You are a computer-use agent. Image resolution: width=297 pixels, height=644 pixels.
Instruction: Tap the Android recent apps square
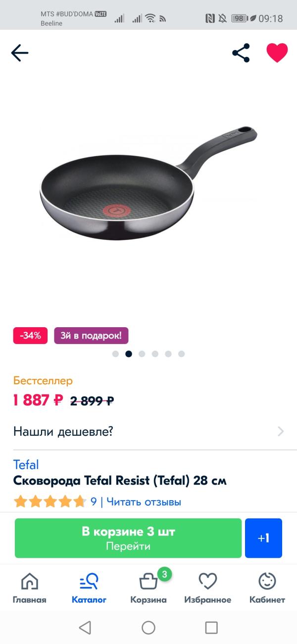pyautogui.click(x=211, y=628)
